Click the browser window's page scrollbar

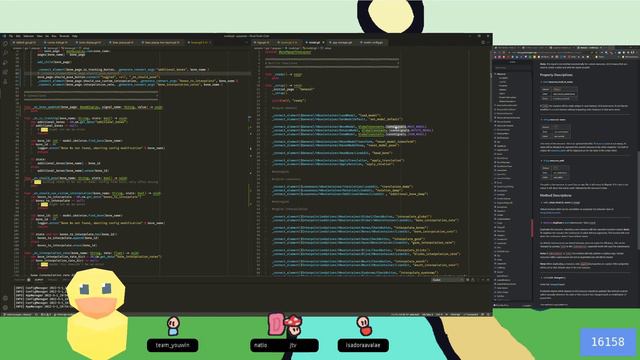[638, 200]
